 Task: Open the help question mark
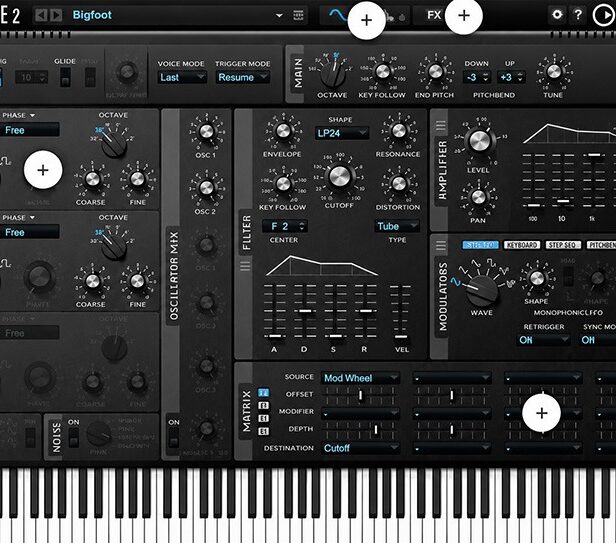coord(578,15)
